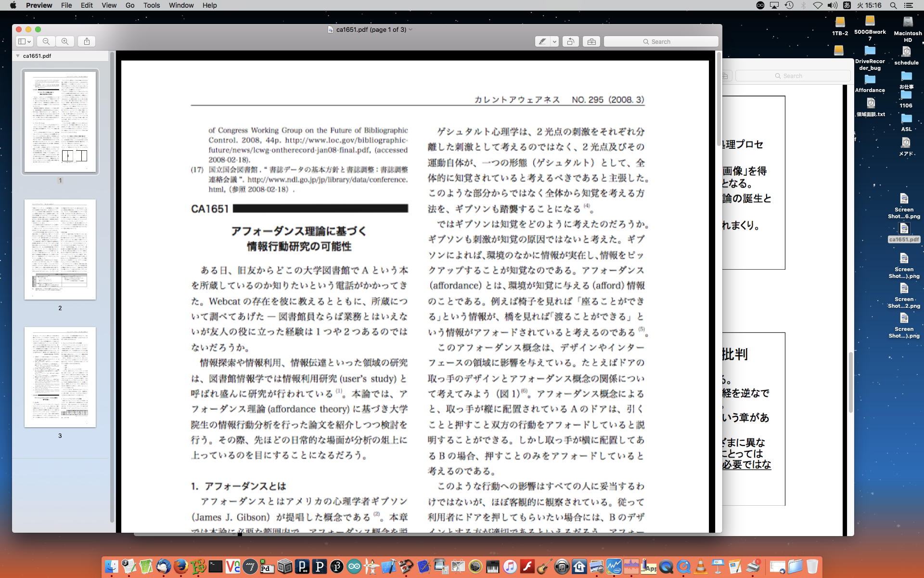
Task: Open the sidebar view options dropdown
Action: (x=24, y=41)
